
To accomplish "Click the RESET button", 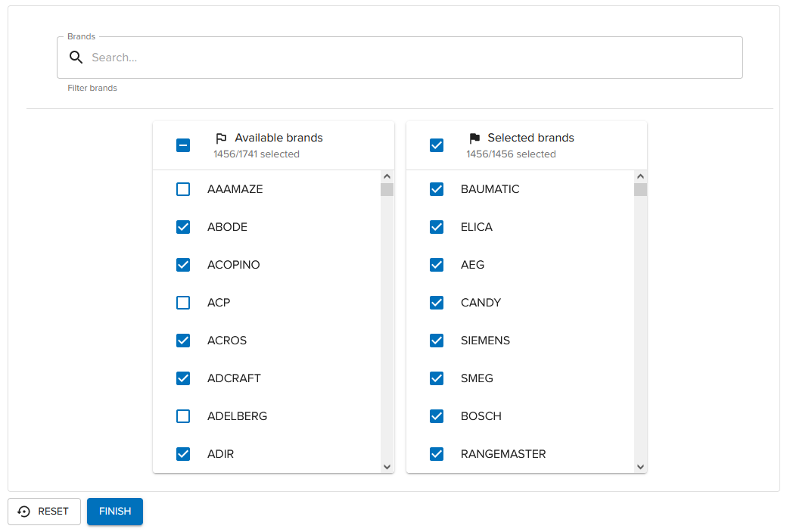I will pyautogui.click(x=44, y=512).
